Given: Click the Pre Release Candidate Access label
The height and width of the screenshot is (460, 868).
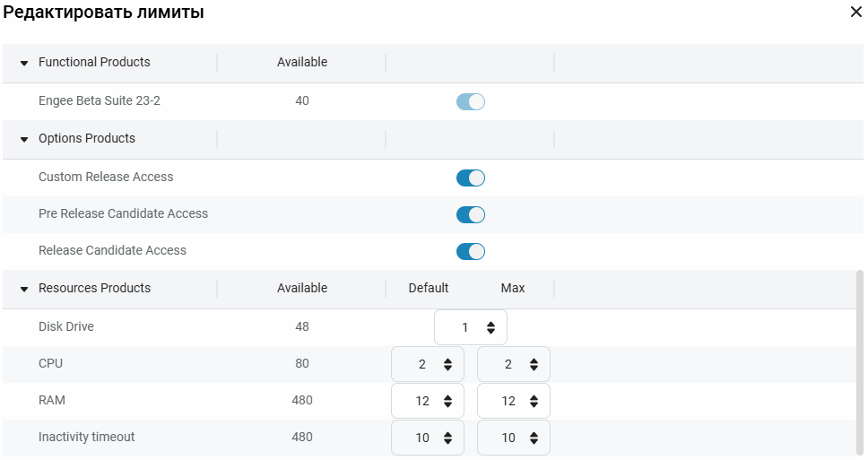Looking at the screenshot, I should coord(124,213).
